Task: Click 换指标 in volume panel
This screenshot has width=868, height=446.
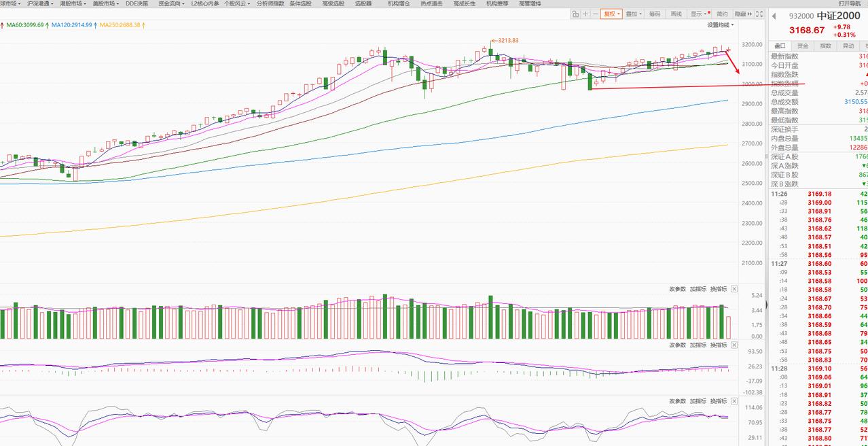Action: [718, 288]
